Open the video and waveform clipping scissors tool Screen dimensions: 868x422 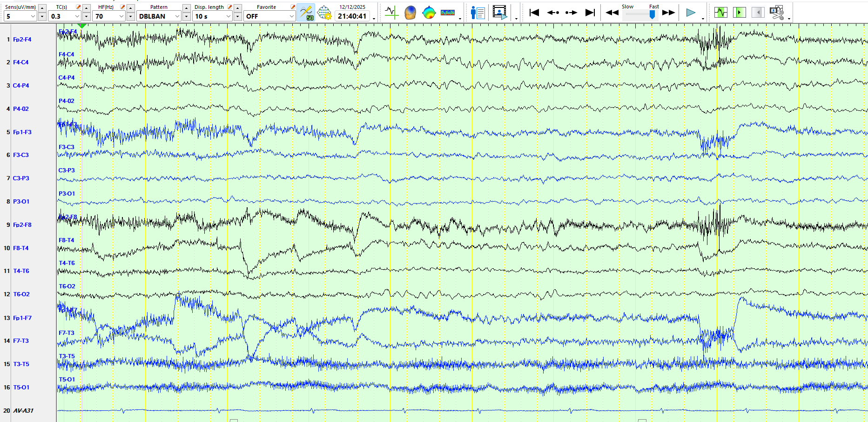[777, 13]
